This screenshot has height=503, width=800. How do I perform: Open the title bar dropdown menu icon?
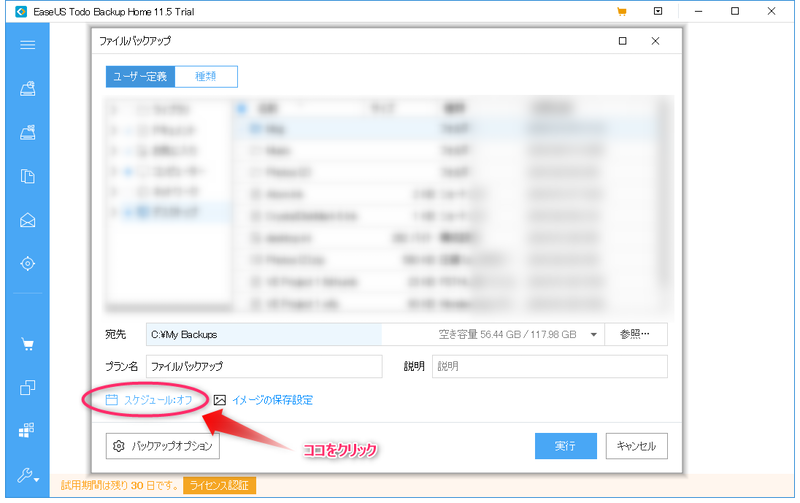point(658,11)
